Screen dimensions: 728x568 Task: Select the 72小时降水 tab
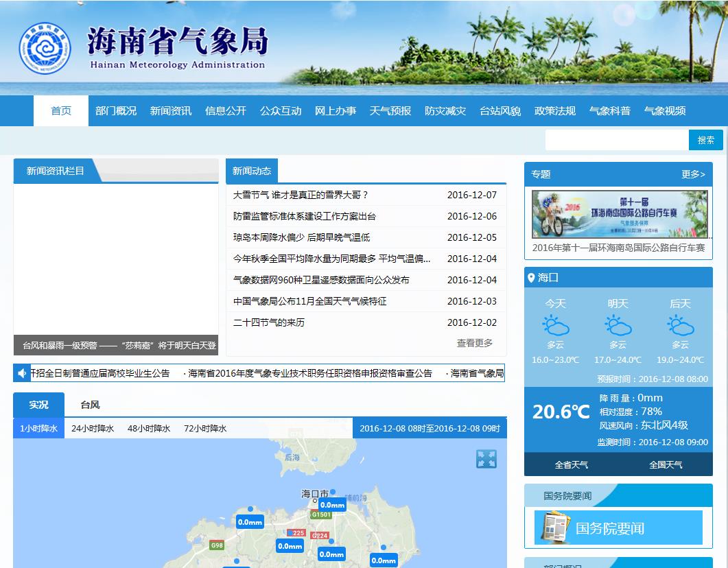click(205, 428)
